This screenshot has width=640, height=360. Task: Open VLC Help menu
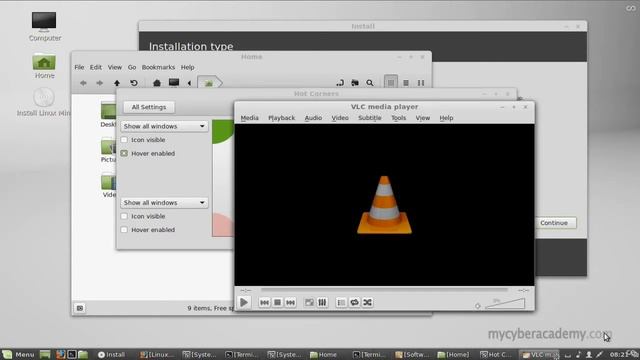pos(446,118)
